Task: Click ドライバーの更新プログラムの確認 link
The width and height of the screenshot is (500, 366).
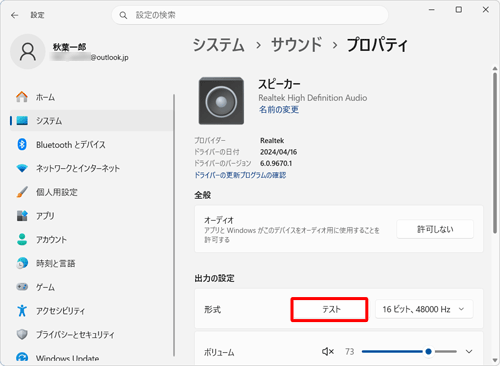Action: tap(240, 175)
